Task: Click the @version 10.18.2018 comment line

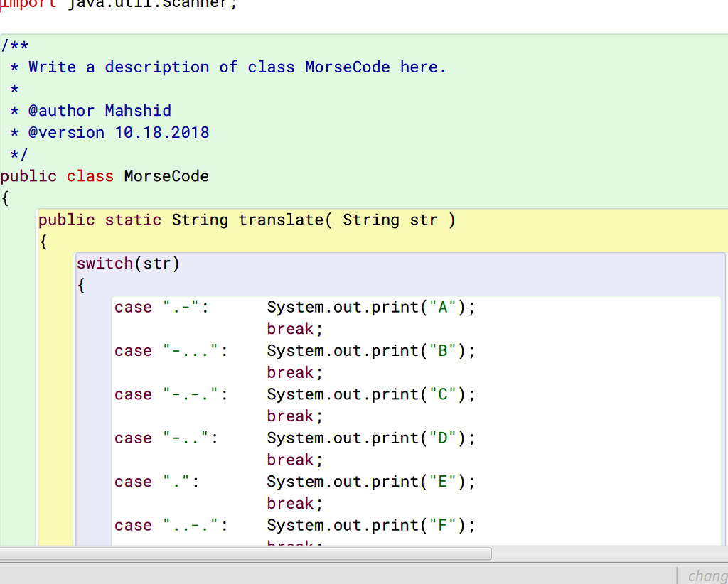Action: tap(109, 132)
